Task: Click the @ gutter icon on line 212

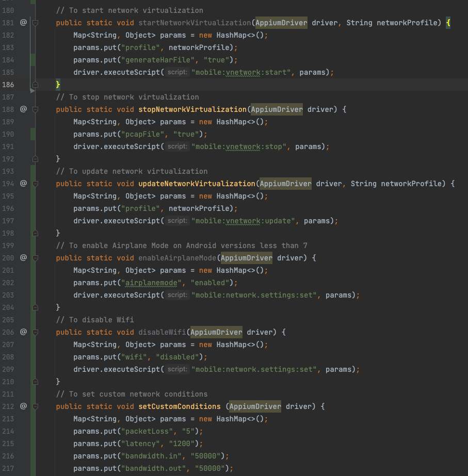Action: (x=23, y=406)
